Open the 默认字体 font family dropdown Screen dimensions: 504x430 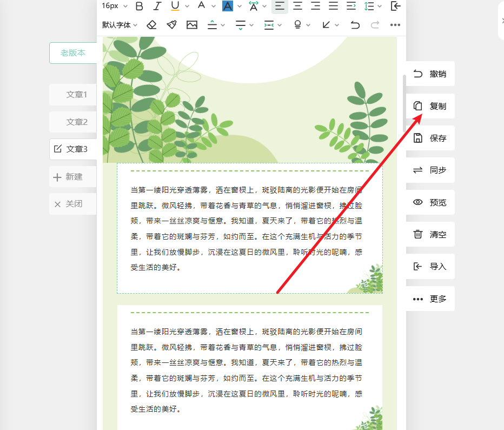pos(120,25)
